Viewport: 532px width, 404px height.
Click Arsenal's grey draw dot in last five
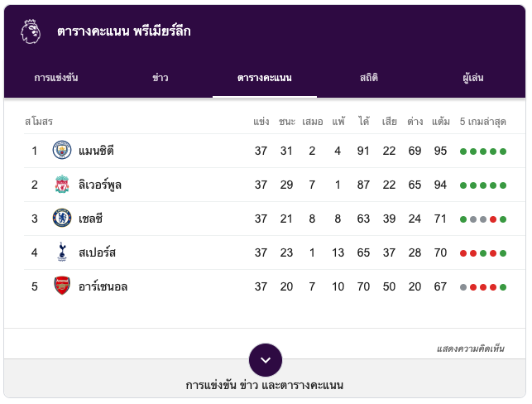(463, 287)
